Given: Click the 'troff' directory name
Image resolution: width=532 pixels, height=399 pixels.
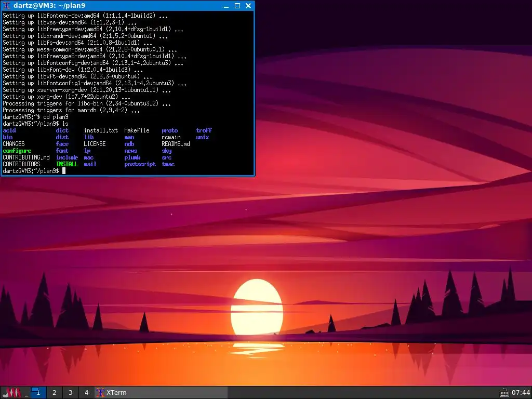Looking at the screenshot, I should [204, 130].
